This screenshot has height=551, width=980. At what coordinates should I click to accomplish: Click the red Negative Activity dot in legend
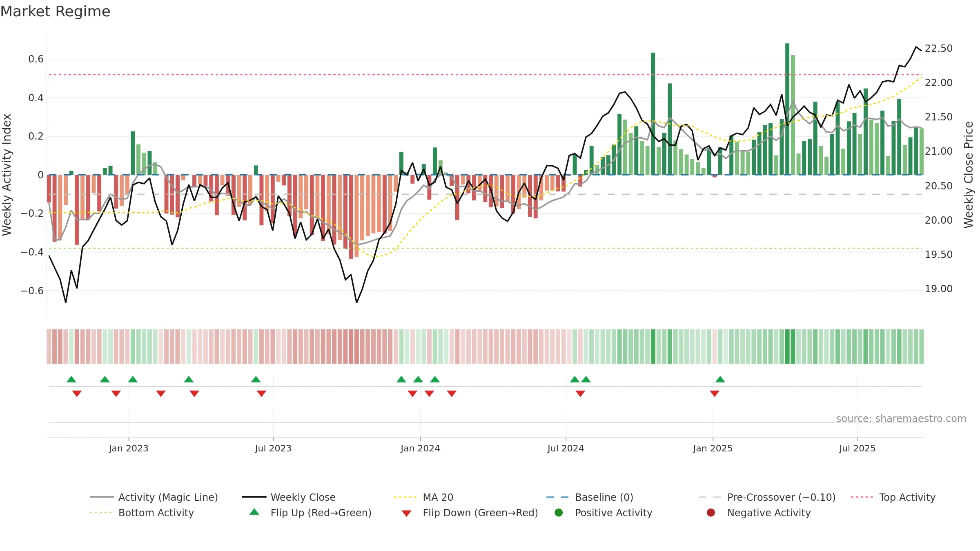tap(711, 513)
